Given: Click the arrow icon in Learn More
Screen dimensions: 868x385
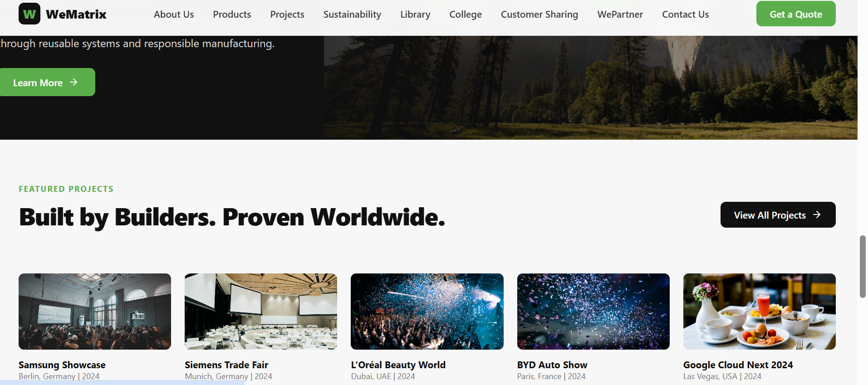Looking at the screenshot, I should [74, 82].
